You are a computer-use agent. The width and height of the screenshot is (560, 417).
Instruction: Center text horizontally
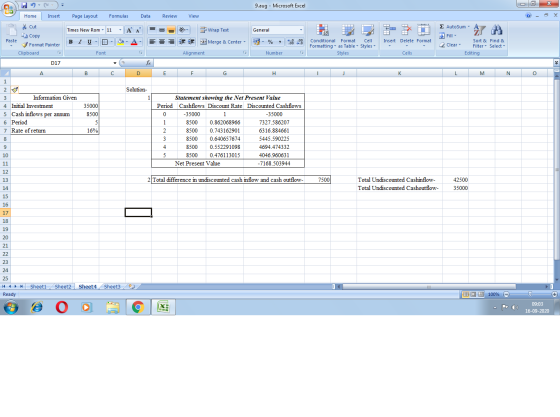162,42
